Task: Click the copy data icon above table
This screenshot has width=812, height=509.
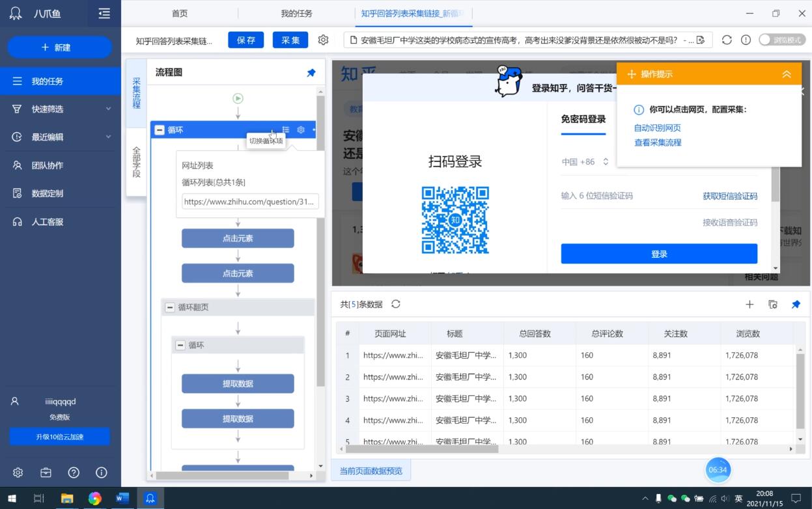Action: click(773, 304)
